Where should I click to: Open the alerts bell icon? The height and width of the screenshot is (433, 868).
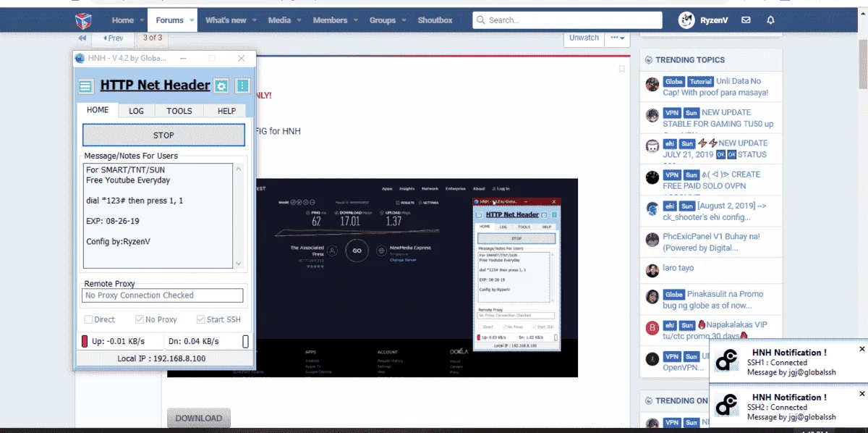click(x=770, y=20)
